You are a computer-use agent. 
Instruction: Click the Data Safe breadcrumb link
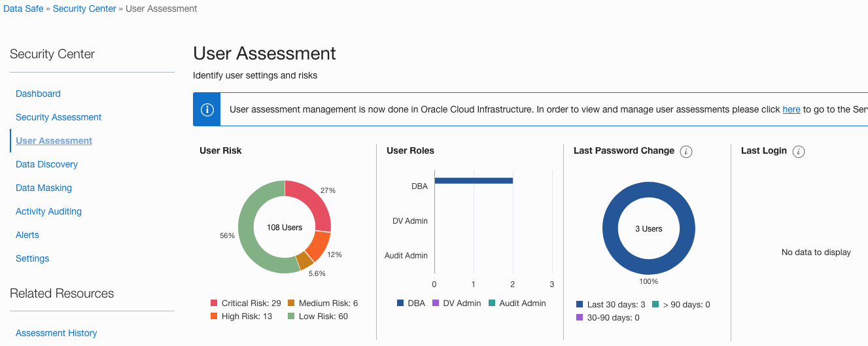(23, 9)
